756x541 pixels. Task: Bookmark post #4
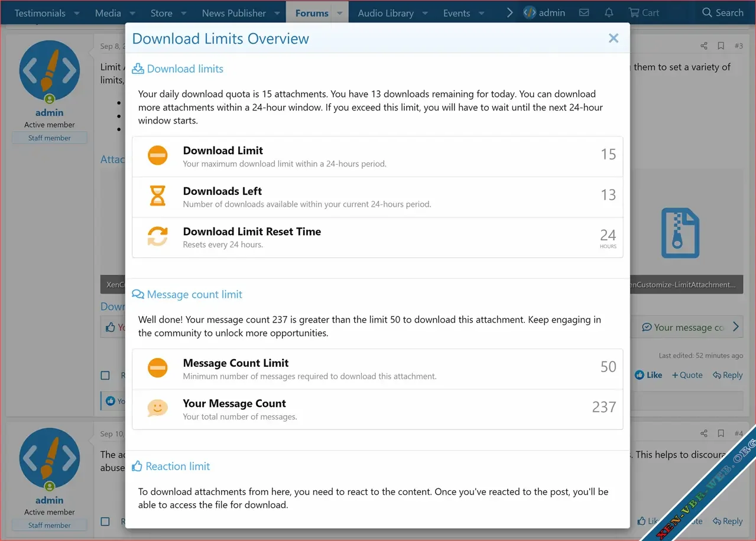[x=721, y=433]
